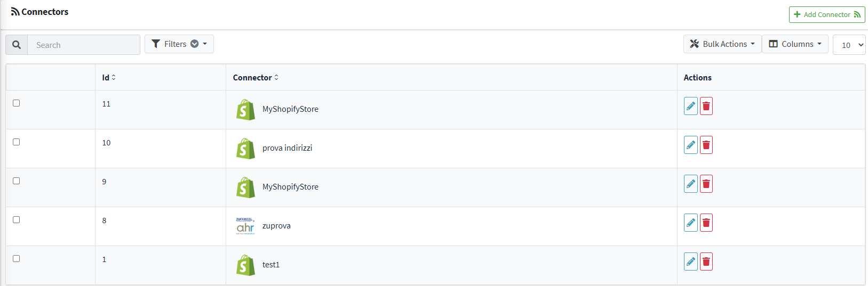Sort by the Connector column header

pos(256,78)
